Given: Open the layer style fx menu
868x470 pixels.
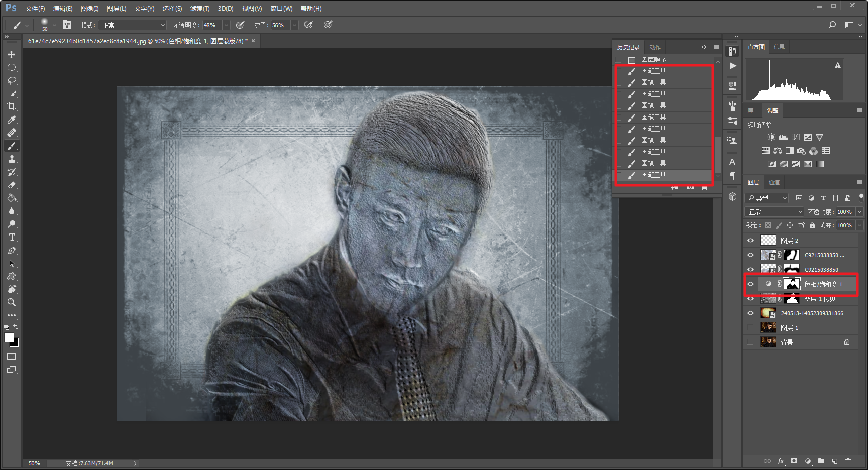Looking at the screenshot, I should [x=781, y=461].
